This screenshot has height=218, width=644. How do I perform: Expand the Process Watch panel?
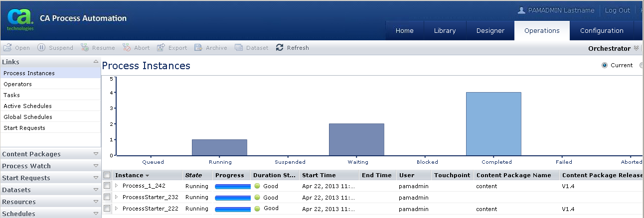[x=96, y=166]
